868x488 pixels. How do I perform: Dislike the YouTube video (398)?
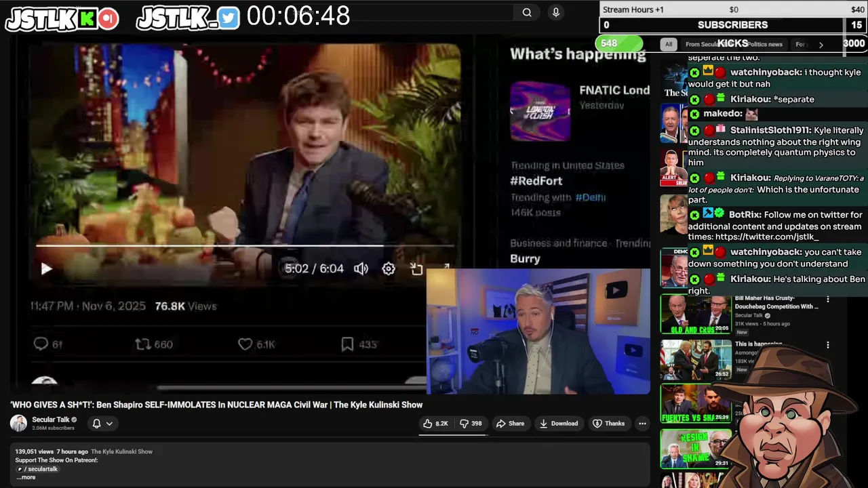tap(471, 424)
